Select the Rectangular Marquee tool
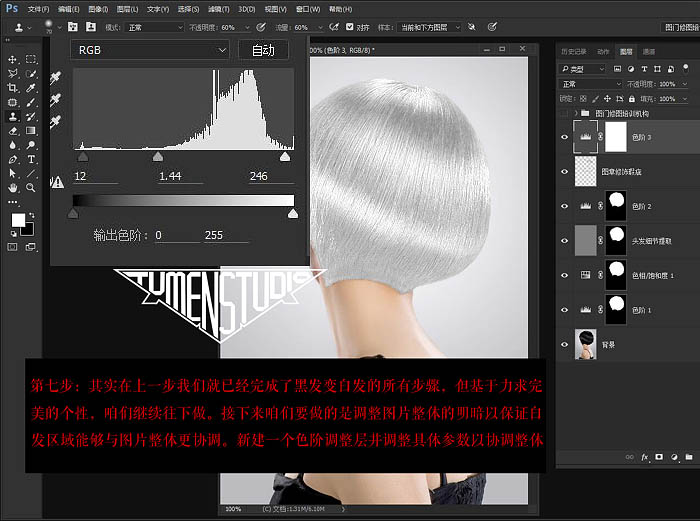This screenshot has height=521, width=700. click(31, 59)
